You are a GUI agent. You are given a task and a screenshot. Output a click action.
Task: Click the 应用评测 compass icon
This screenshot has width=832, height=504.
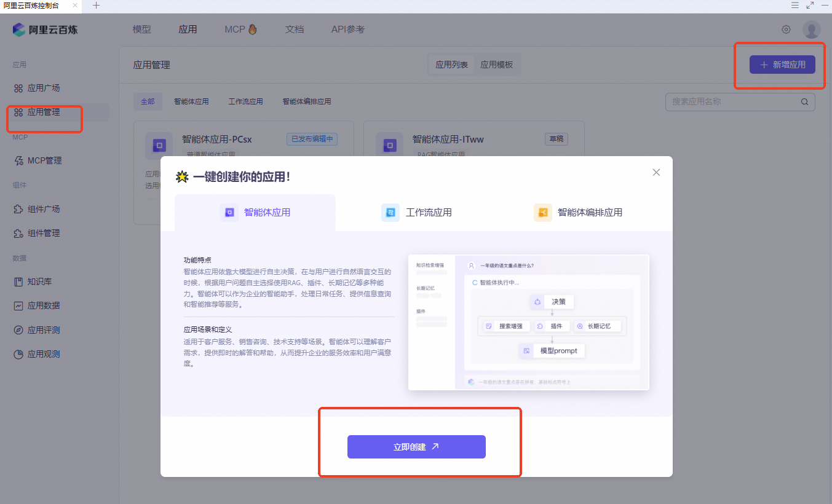pos(18,330)
